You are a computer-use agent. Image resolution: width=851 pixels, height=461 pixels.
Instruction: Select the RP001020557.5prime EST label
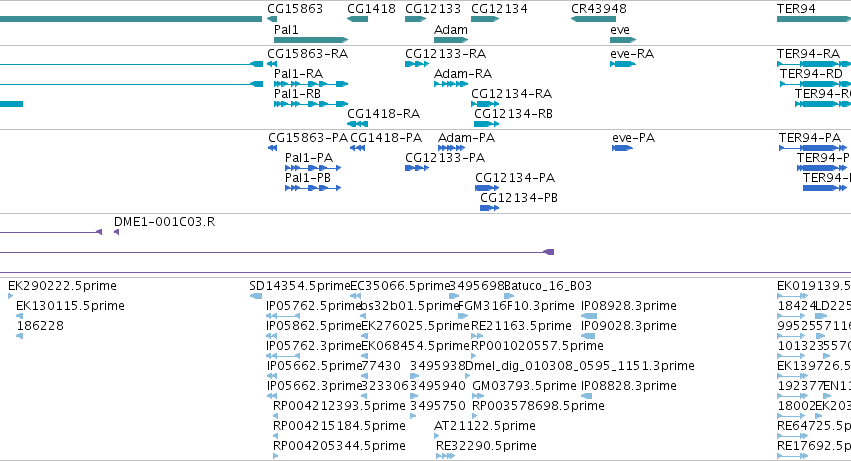537,346
